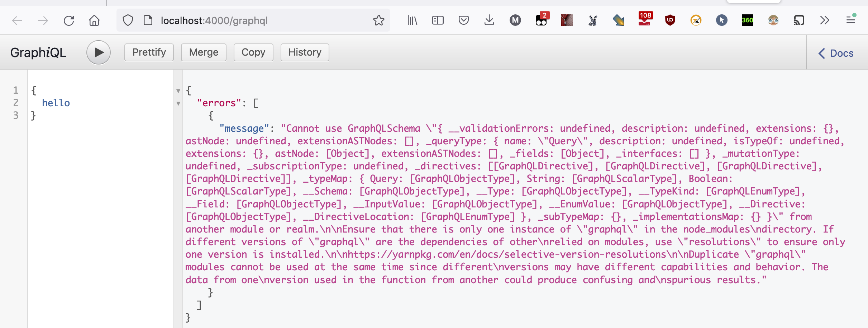
Task: Open the browser hamburger menu
Action: pyautogui.click(x=851, y=20)
